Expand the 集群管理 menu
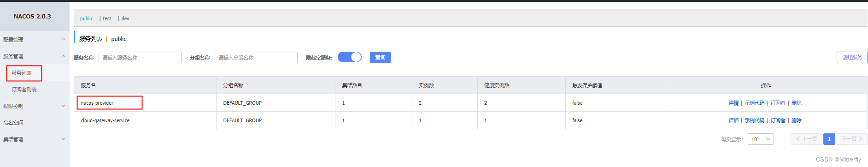 click(35, 139)
